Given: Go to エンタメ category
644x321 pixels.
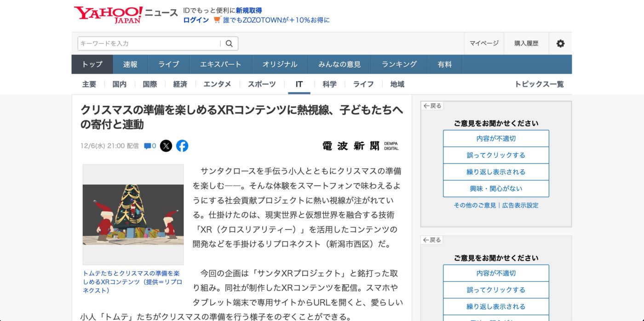Looking at the screenshot, I should pyautogui.click(x=217, y=84).
